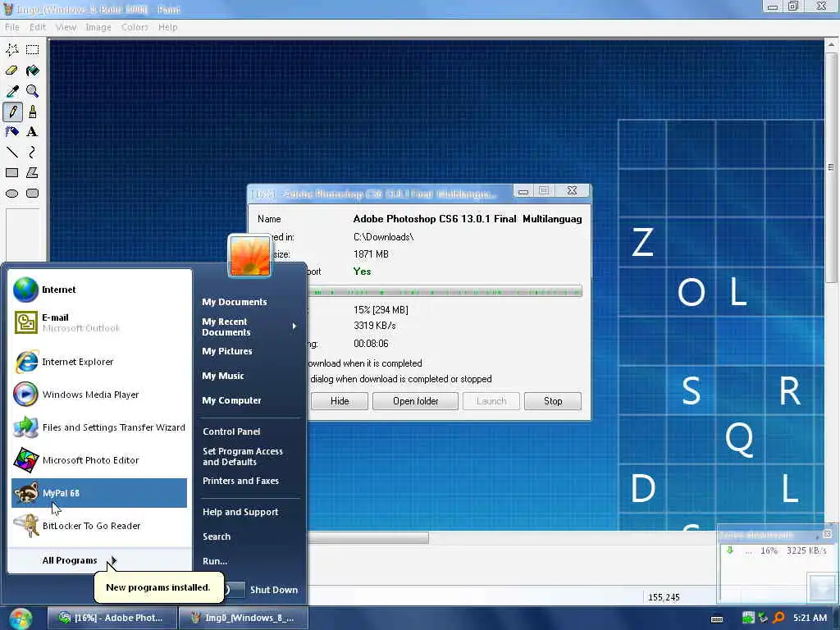Open the Colors menu in Paint

click(135, 27)
